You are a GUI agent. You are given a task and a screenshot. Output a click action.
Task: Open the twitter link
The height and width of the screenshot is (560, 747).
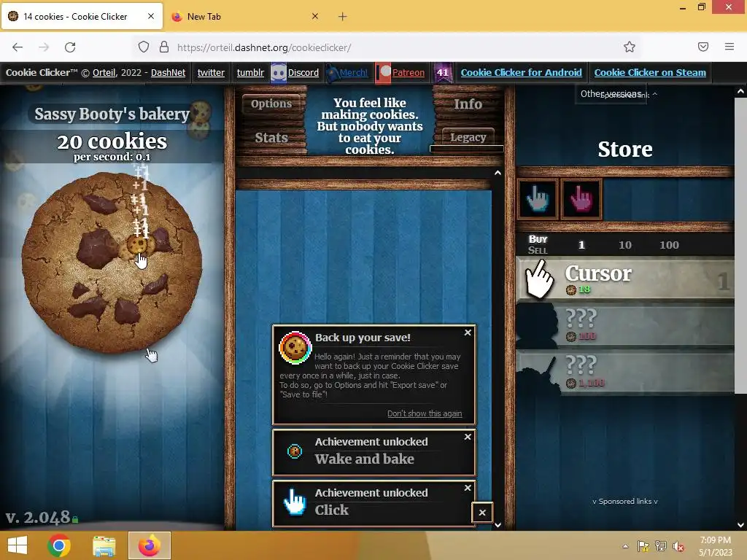(211, 72)
